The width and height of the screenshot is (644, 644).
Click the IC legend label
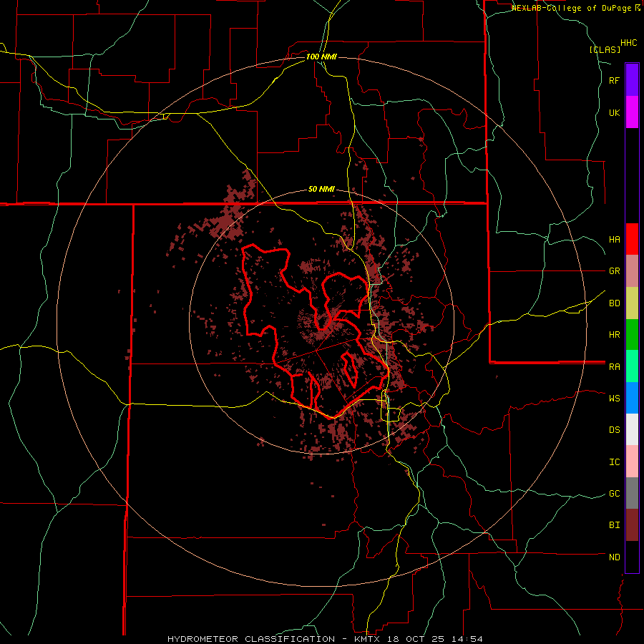[x=614, y=462]
